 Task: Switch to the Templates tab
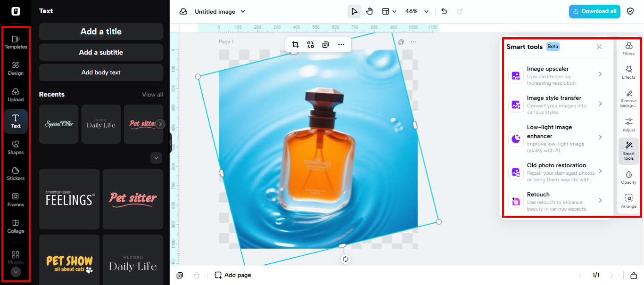click(16, 41)
